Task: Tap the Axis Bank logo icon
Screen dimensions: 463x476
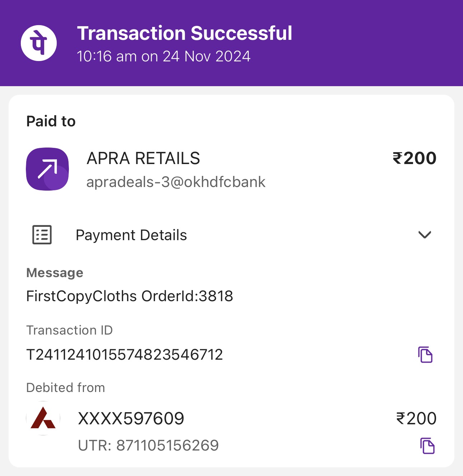Action: (x=43, y=418)
